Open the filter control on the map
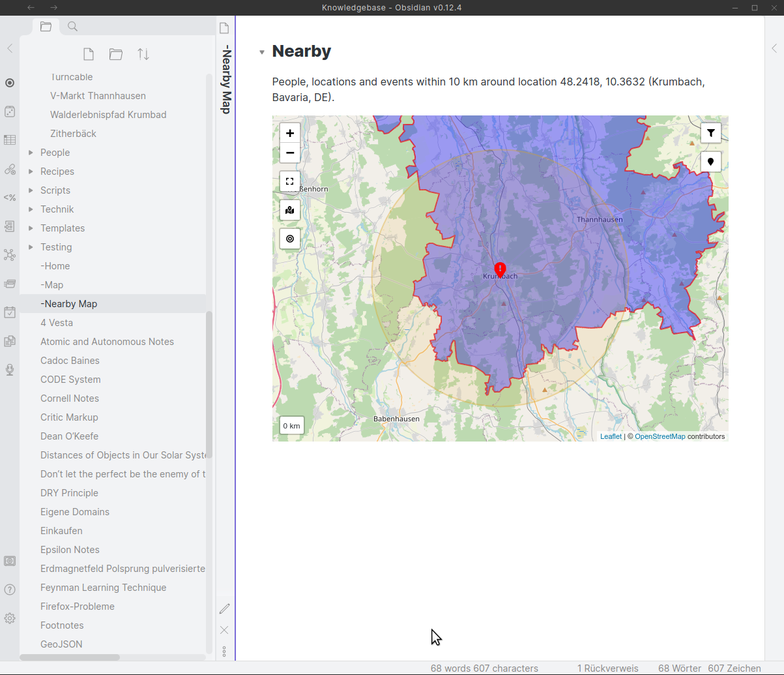The width and height of the screenshot is (784, 675). (x=710, y=132)
